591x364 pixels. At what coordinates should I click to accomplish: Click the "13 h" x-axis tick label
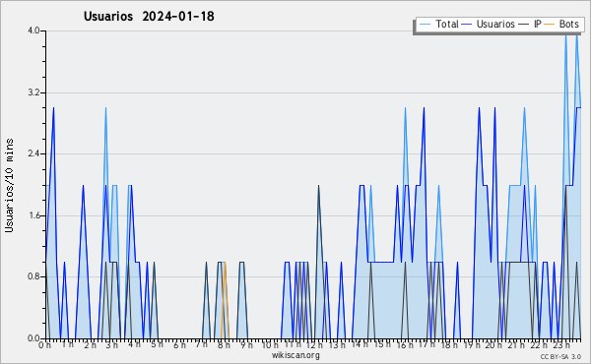(337, 345)
